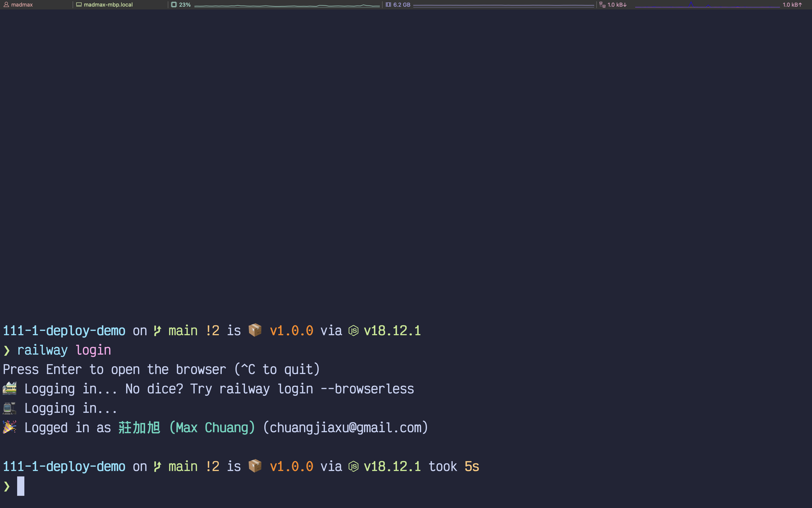Click the memory icon beside 6.2 GB
This screenshot has height=508, width=812.
coord(388,5)
